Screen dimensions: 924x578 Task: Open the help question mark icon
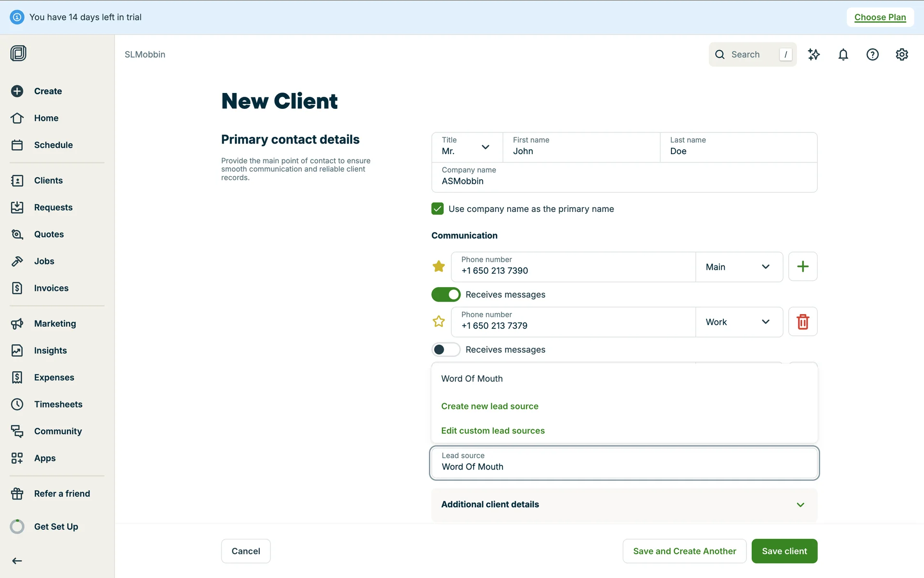(x=872, y=54)
